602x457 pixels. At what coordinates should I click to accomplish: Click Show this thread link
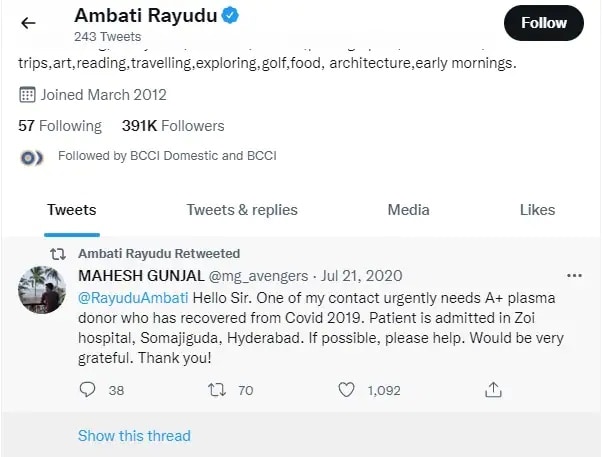[x=134, y=435]
